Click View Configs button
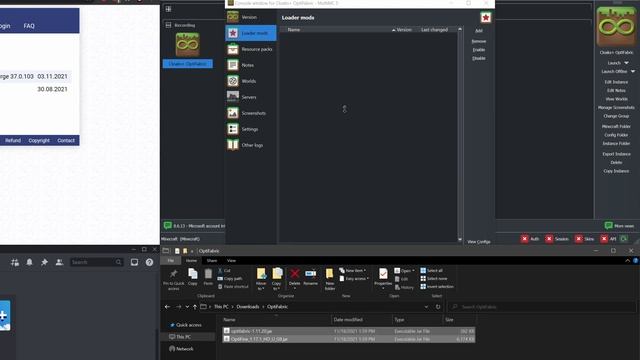The height and width of the screenshot is (360, 640). tap(479, 242)
